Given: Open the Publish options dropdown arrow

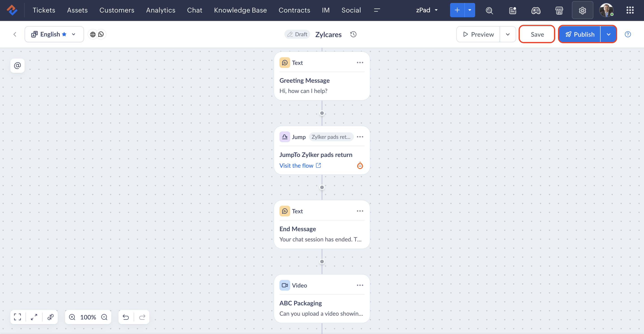Looking at the screenshot, I should (x=608, y=34).
